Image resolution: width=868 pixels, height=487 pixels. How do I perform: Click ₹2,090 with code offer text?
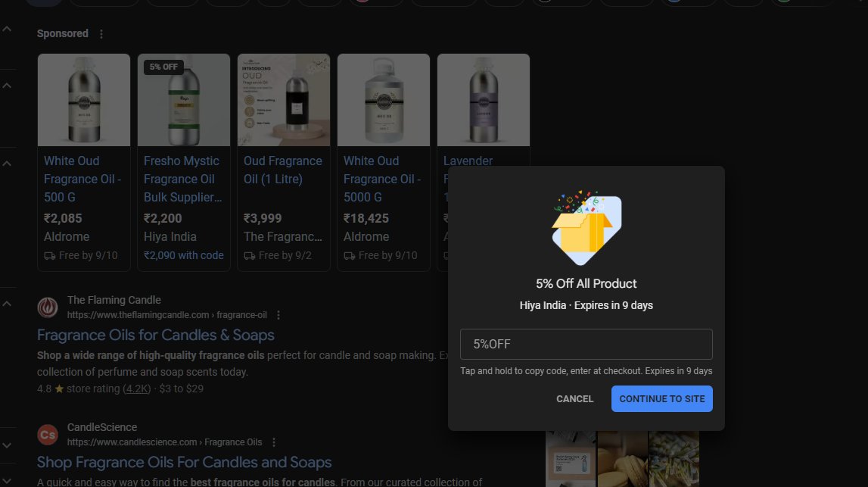184,255
